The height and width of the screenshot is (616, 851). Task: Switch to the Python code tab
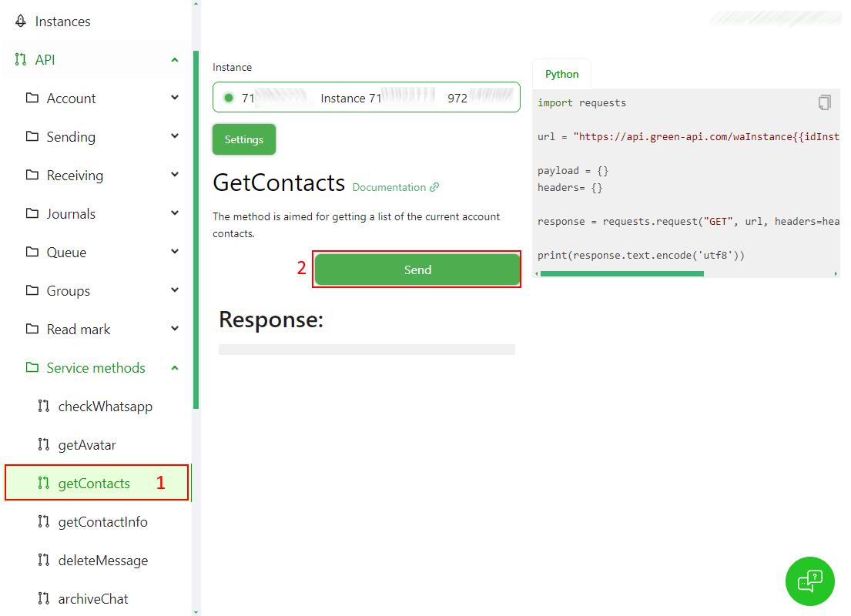[561, 74]
